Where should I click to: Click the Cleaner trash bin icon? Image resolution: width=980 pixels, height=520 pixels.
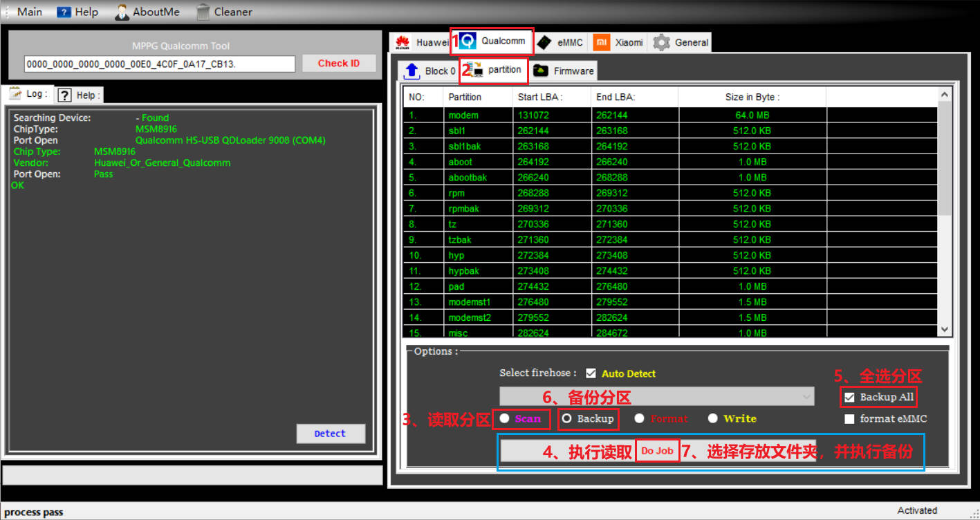coord(203,12)
